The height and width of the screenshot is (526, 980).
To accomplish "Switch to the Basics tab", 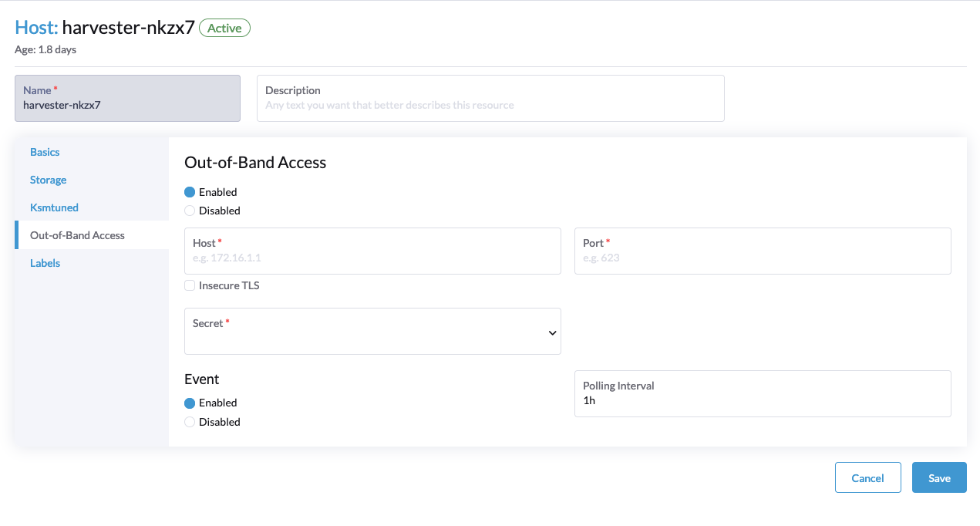I will coord(44,152).
